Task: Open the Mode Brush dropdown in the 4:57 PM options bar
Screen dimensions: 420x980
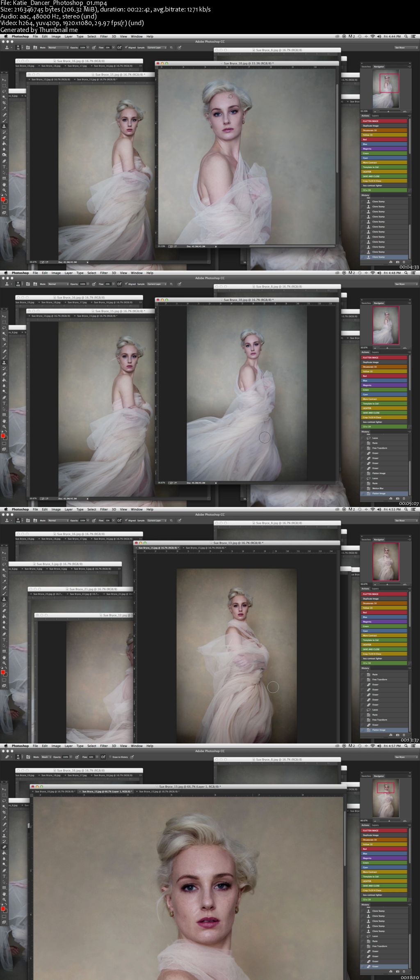Action: pos(46,757)
